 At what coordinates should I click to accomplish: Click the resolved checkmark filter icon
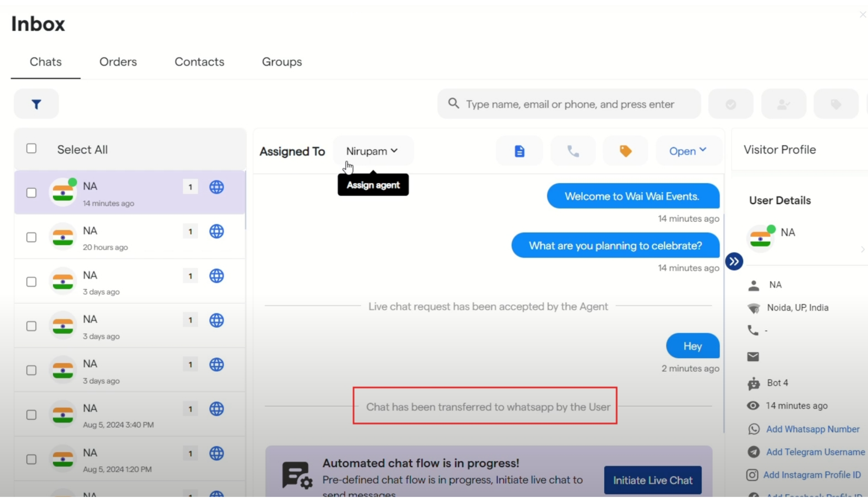tap(730, 104)
